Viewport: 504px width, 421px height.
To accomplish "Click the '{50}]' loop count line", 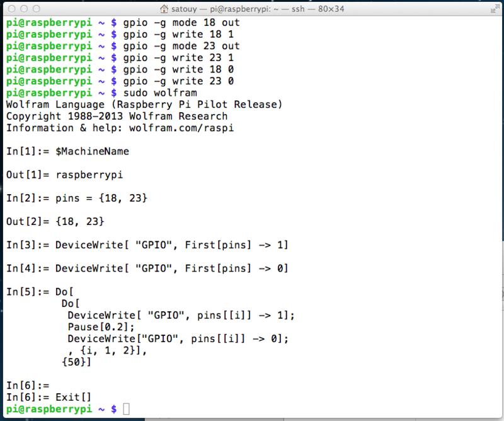I will pyautogui.click(x=76, y=362).
